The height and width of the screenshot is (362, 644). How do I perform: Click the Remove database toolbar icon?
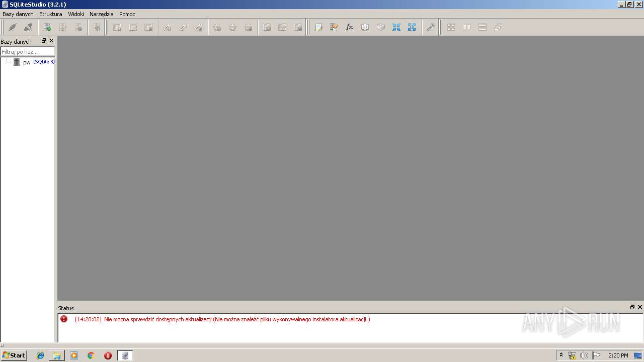tap(78, 27)
